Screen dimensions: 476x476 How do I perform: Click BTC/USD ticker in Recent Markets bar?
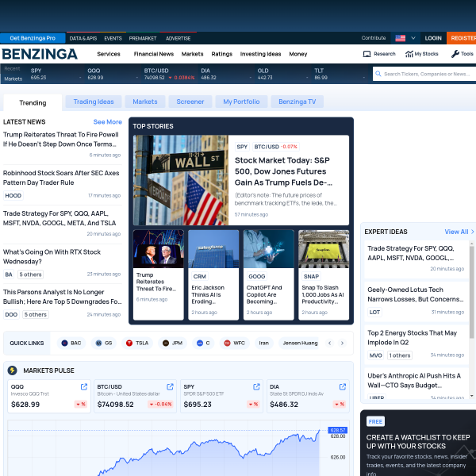click(x=169, y=74)
